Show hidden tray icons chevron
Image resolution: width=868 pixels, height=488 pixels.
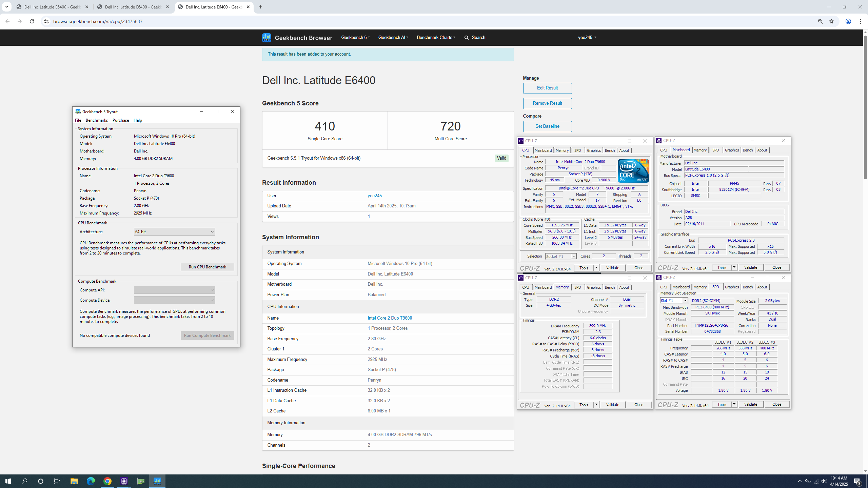800,481
